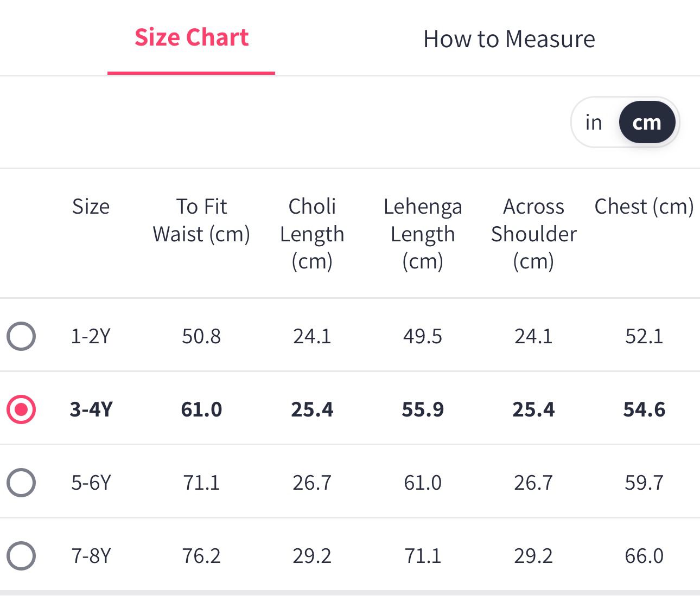Click the Across Shoulder column header
Screen dimensions: 700x596
(x=533, y=234)
